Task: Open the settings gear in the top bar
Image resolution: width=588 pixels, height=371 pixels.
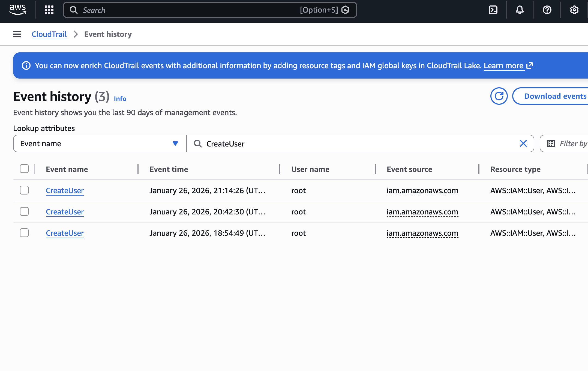Action: point(574,10)
